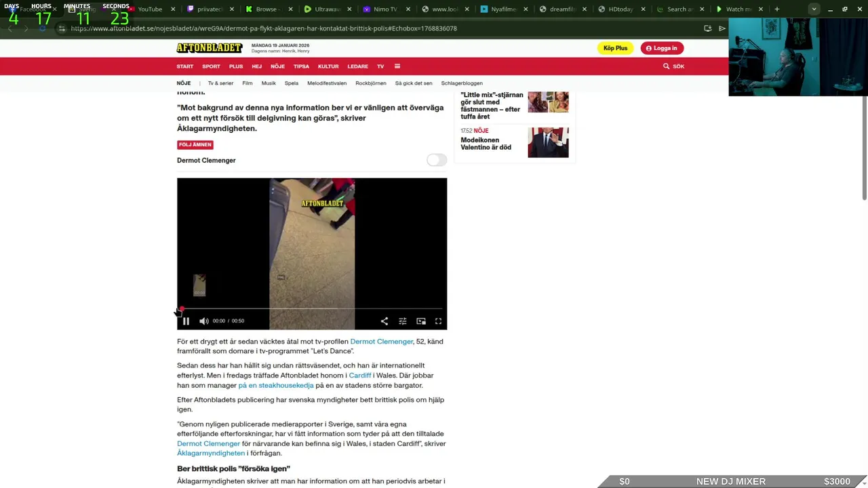Select the Schlagerbloggen subcategory
This screenshot has height=488, width=868.
462,83
